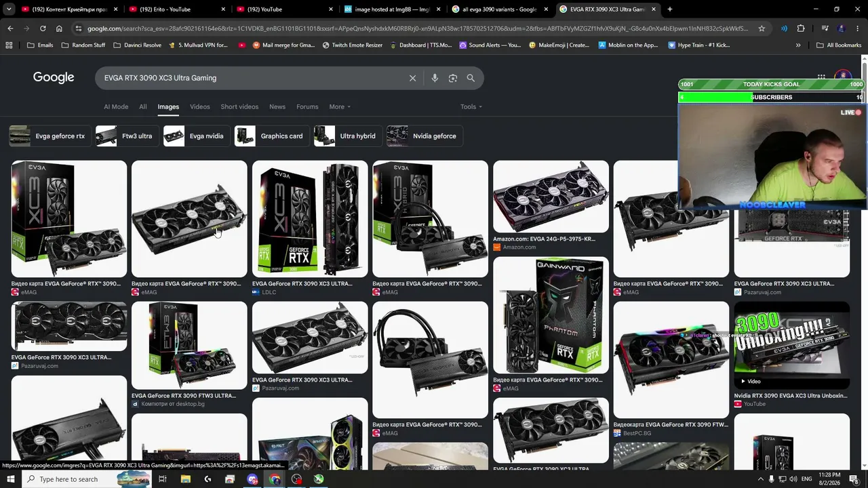
Task: Open the LDLC EVGA XC3 Ultra image result
Action: click(310, 219)
